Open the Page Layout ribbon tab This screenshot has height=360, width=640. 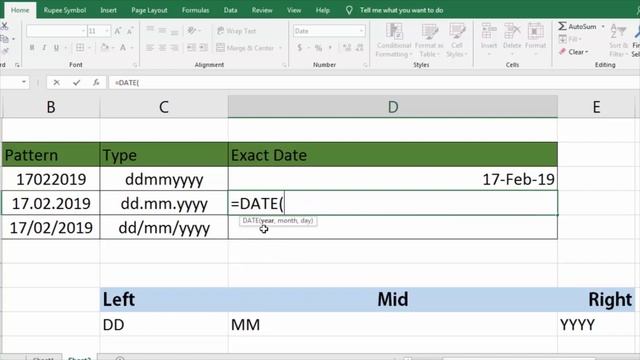click(x=149, y=10)
